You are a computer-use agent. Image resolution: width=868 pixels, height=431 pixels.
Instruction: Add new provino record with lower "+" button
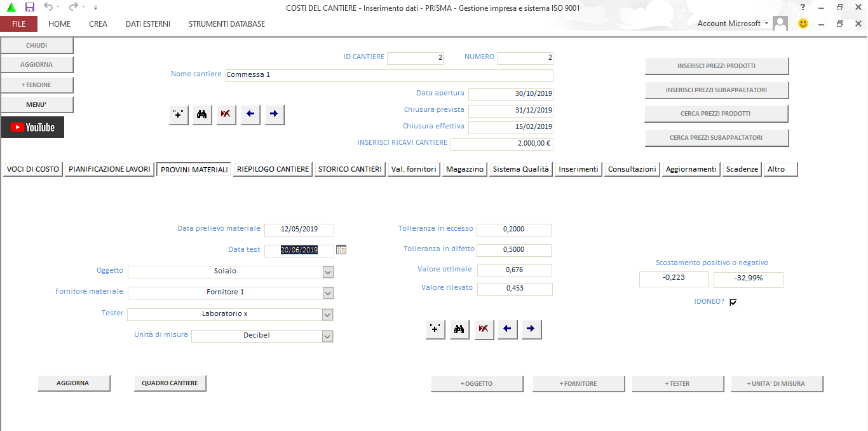pyautogui.click(x=435, y=329)
